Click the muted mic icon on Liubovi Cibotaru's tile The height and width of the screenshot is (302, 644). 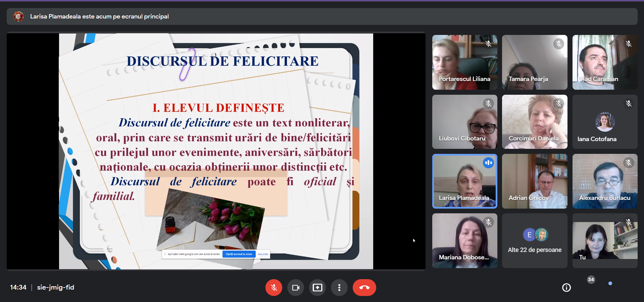click(x=488, y=103)
